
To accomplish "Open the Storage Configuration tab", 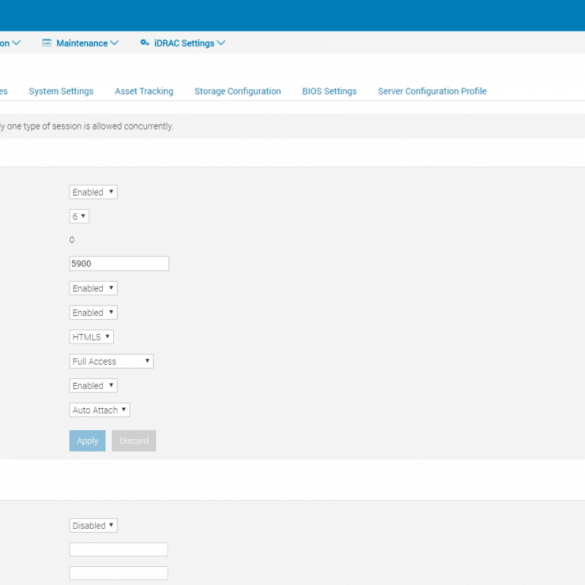I will click(x=238, y=91).
